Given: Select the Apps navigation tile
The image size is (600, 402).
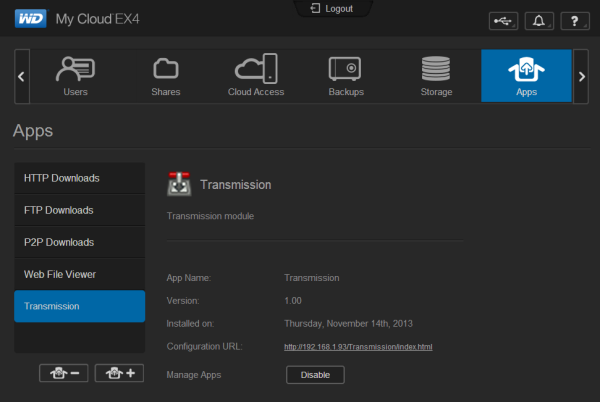Looking at the screenshot, I should (x=526, y=76).
